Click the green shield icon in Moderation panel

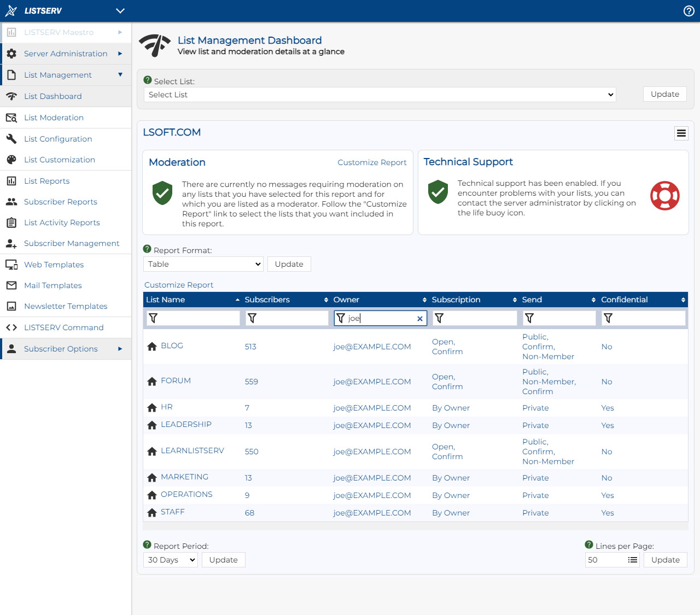(x=162, y=193)
